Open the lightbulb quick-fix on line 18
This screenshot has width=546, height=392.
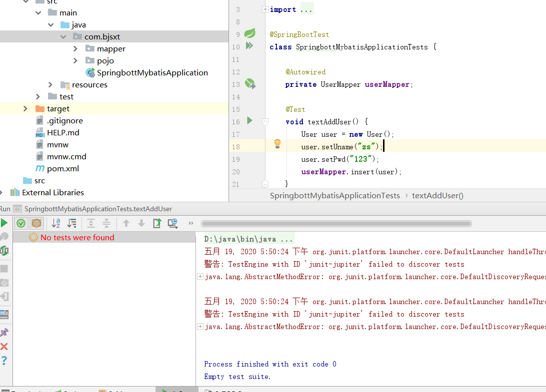point(277,144)
